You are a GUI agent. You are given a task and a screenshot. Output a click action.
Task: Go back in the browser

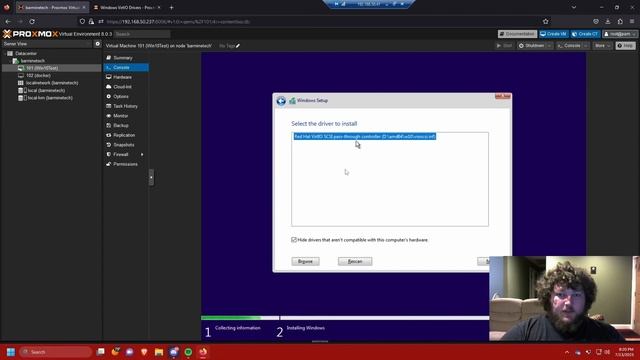[x=8, y=21]
